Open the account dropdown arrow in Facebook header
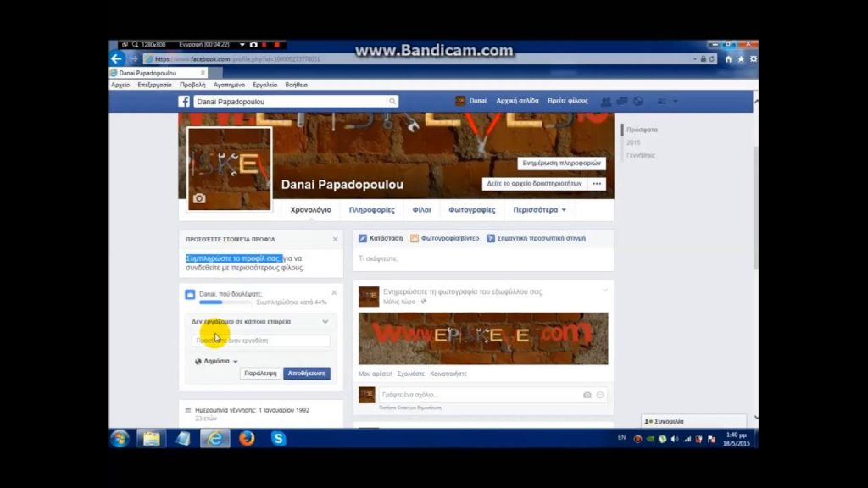 pos(675,102)
